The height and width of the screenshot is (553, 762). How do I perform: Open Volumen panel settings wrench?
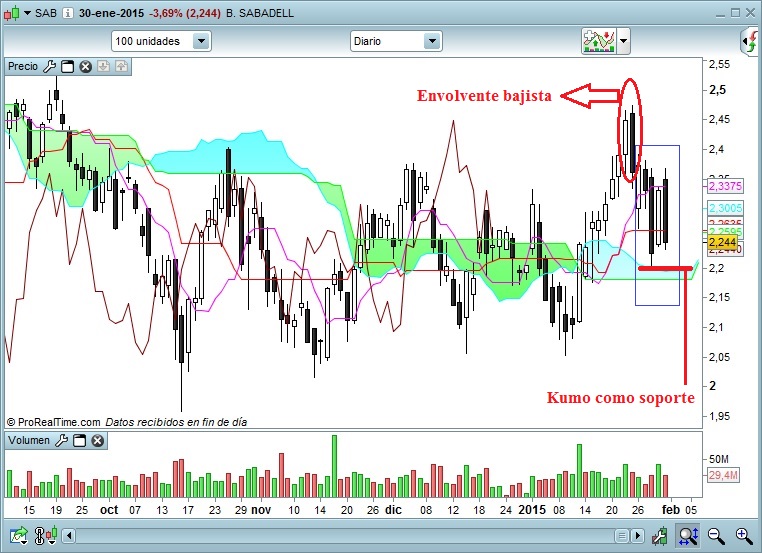pos(62,441)
